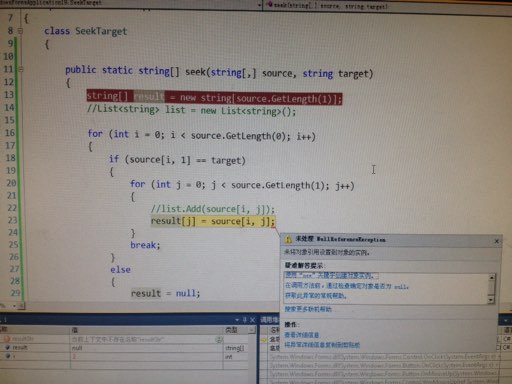
Task: Click the error icon beside the first watch entry
Action: 7,339
